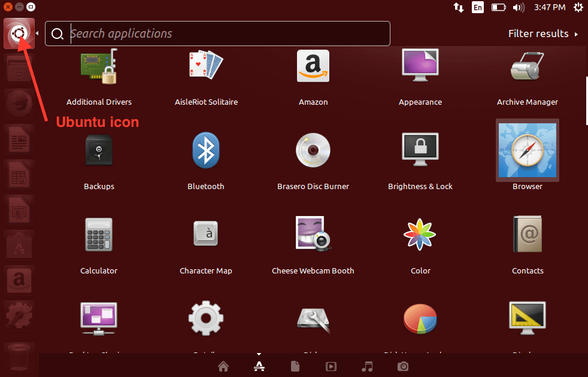
Task: Click Amazon icon in the launcher
Action: [x=19, y=280]
